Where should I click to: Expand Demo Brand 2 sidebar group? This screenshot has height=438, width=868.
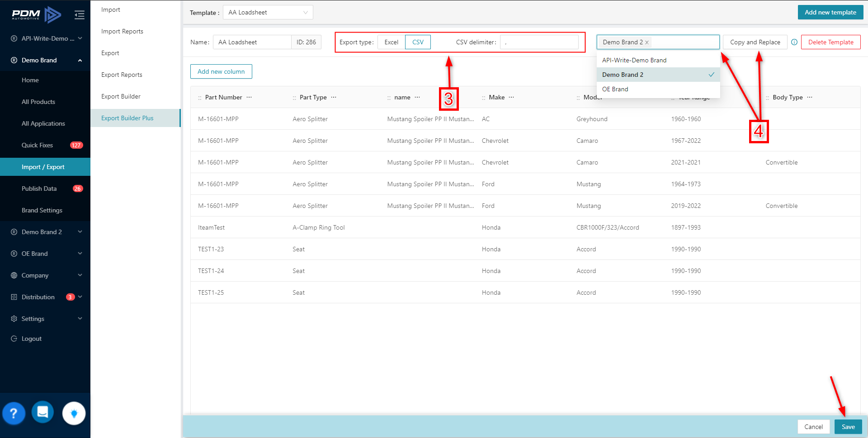[45, 232]
